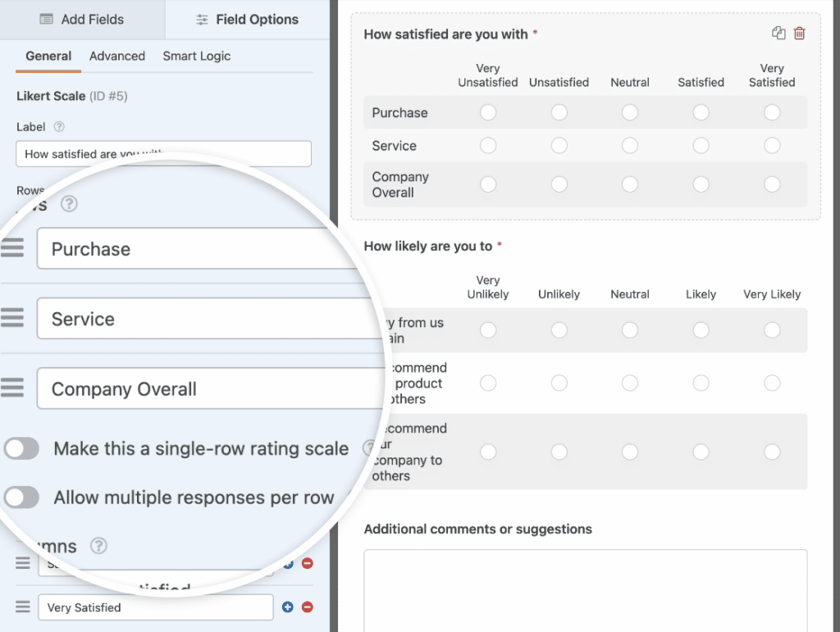Select Very Satisfied for Company Overall
840x632 pixels.
tap(771, 184)
